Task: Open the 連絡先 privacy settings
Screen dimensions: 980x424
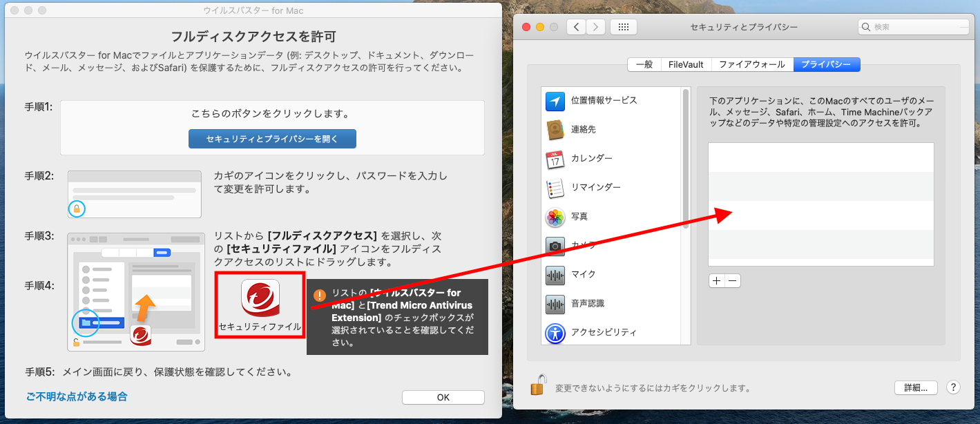Action: (556, 129)
